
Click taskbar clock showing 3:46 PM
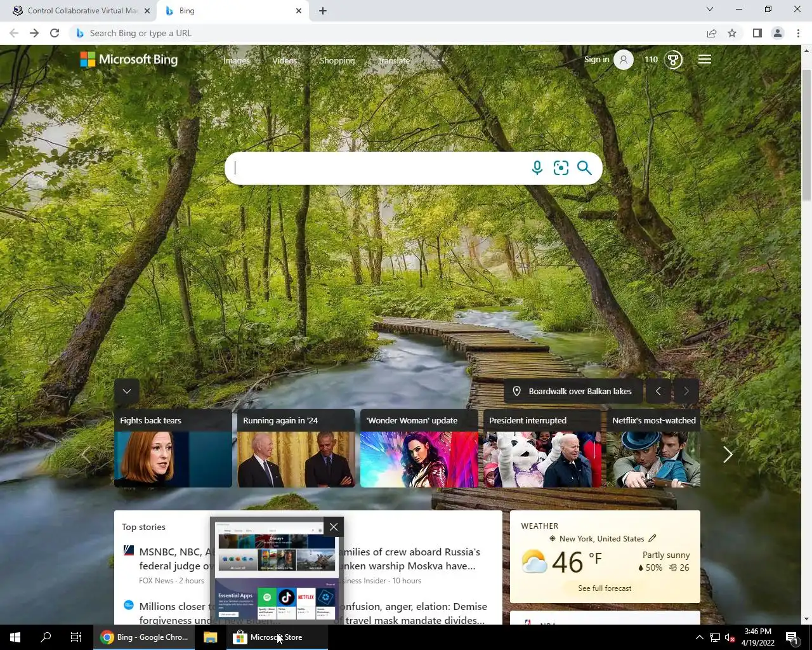(758, 637)
